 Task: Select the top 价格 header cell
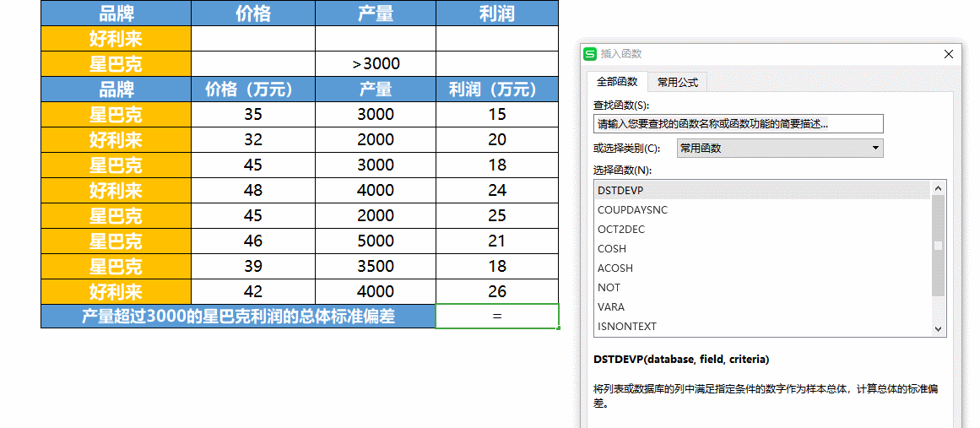(x=253, y=14)
